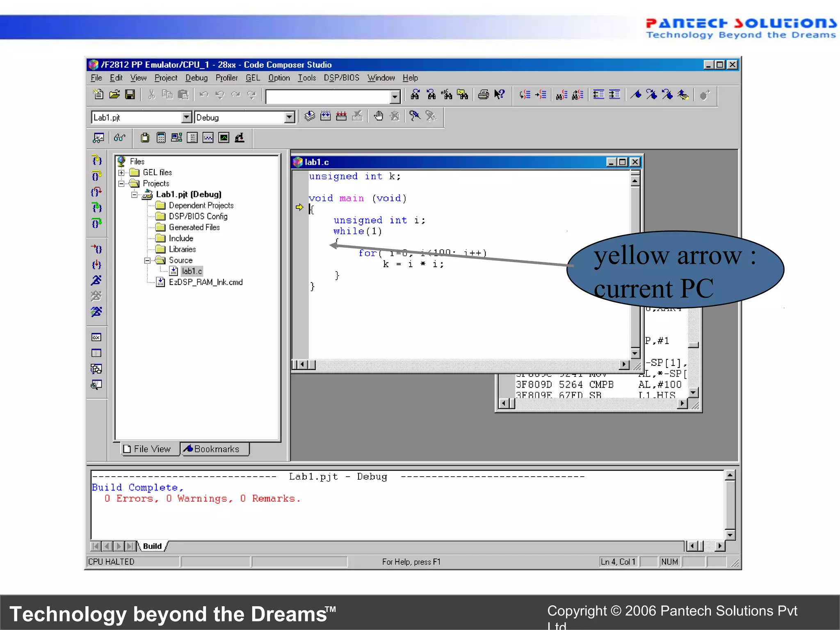Switch to the Bookmarks tab
The width and height of the screenshot is (840, 630).
(x=214, y=449)
